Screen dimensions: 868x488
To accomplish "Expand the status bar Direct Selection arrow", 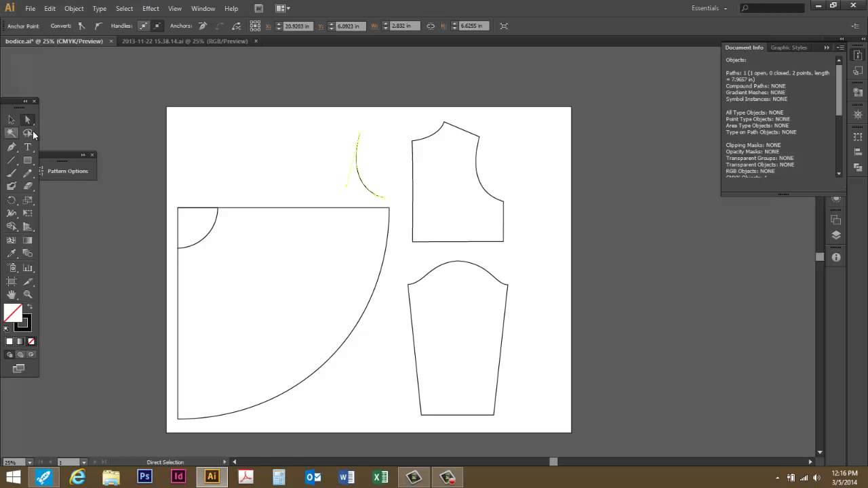I will tap(224, 462).
